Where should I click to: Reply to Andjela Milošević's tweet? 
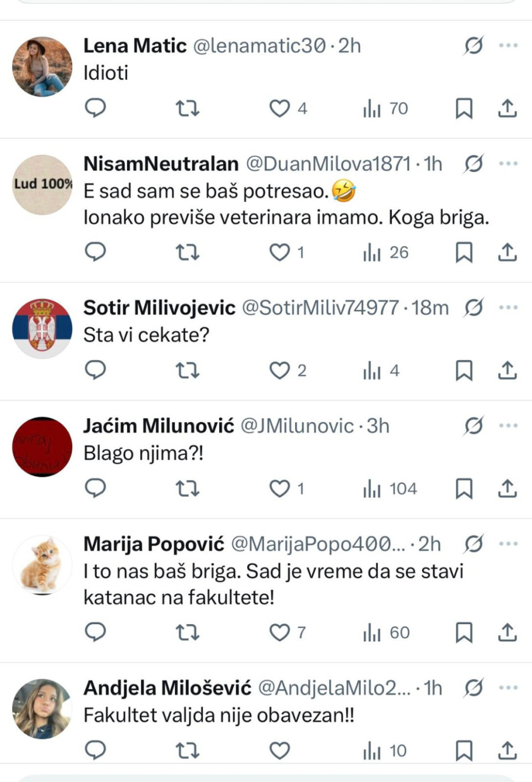pos(96,751)
